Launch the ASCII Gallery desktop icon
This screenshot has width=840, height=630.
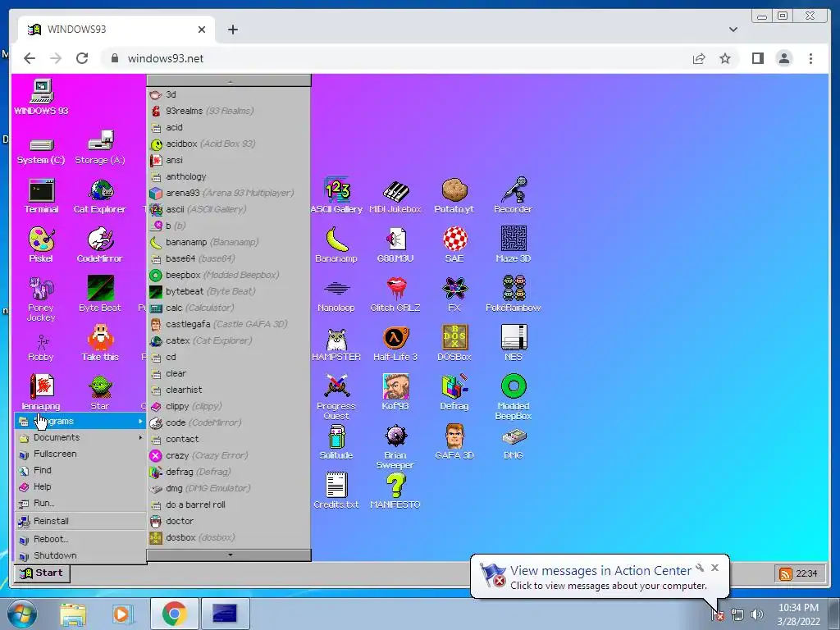tap(337, 195)
